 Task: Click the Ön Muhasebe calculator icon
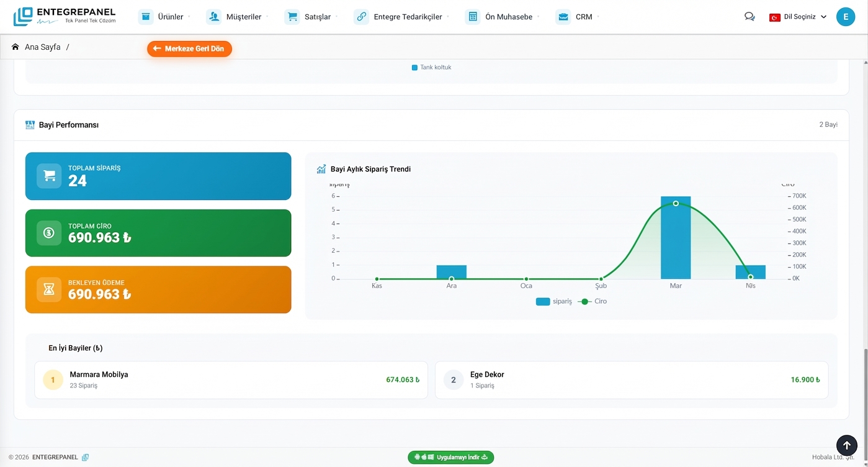click(x=473, y=17)
